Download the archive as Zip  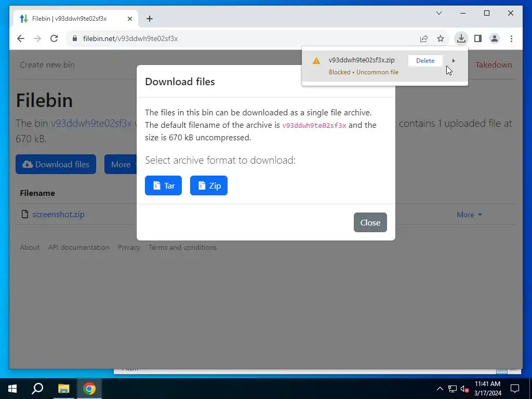click(209, 185)
